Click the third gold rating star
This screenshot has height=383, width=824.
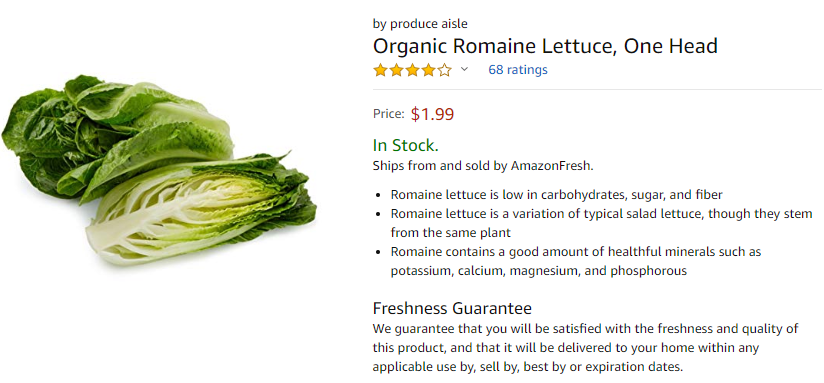(412, 70)
